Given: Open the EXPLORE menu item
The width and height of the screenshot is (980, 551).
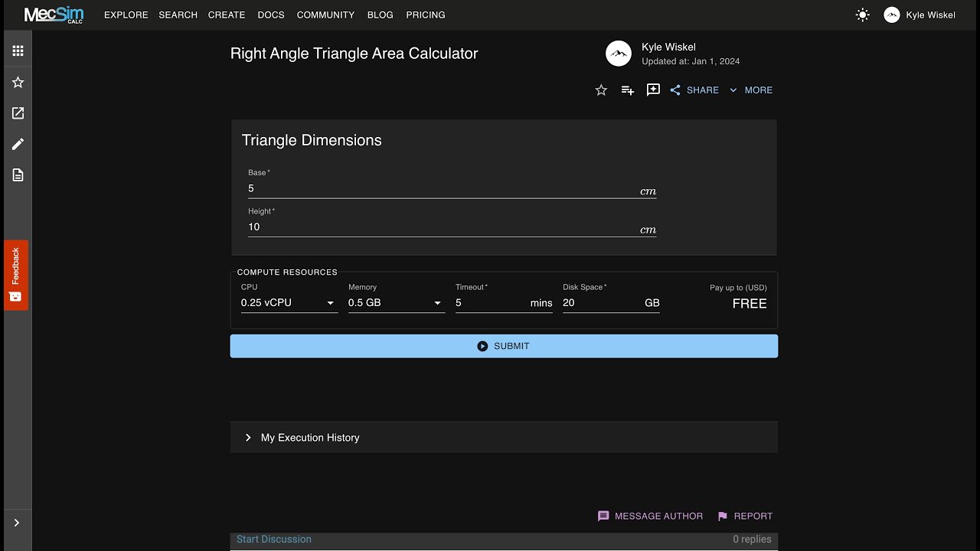Looking at the screenshot, I should 126,15.
